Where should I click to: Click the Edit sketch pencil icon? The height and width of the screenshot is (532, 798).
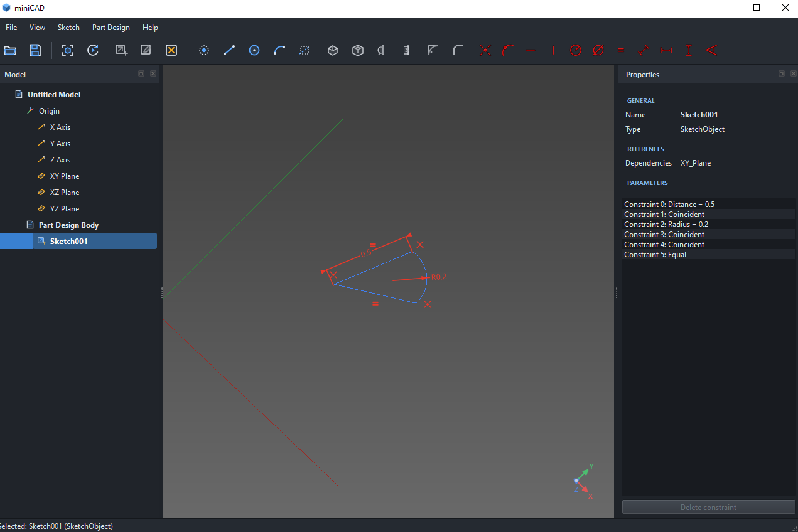coord(146,50)
